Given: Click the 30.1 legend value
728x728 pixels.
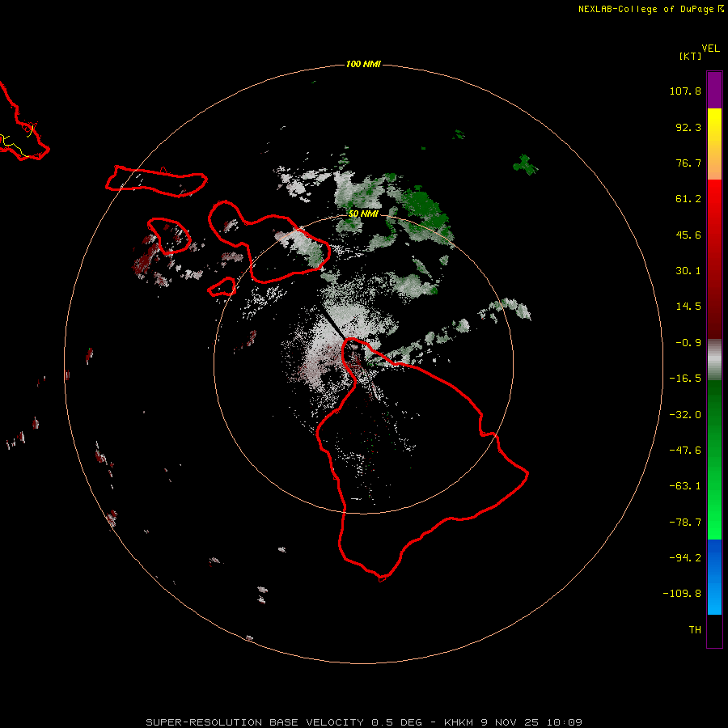Looking at the screenshot, I should pyautogui.click(x=688, y=271).
